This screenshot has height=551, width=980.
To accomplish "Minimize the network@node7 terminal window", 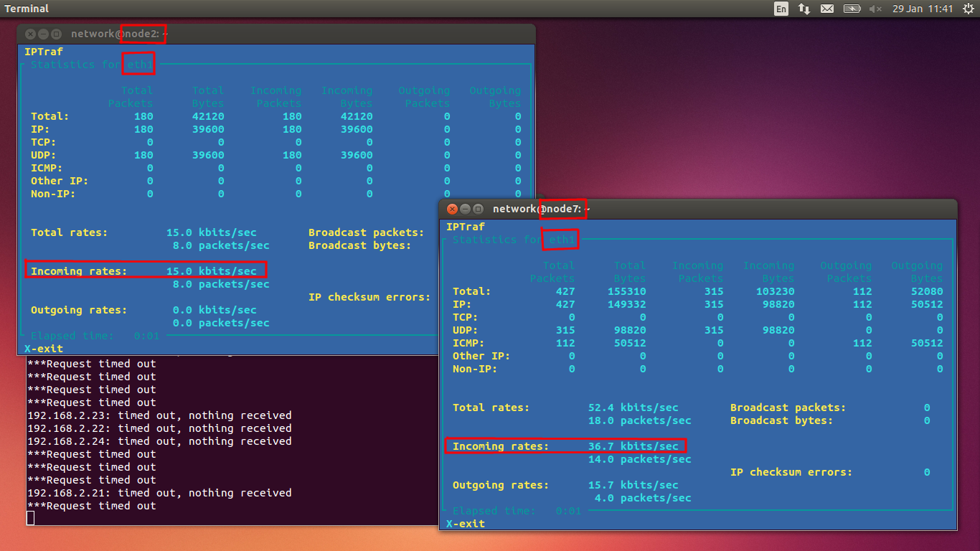I will pyautogui.click(x=465, y=209).
